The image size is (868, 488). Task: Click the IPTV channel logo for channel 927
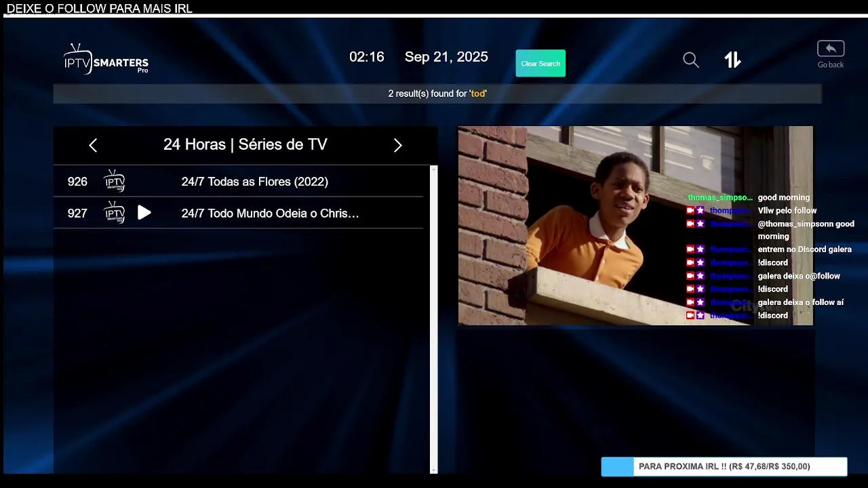(115, 213)
